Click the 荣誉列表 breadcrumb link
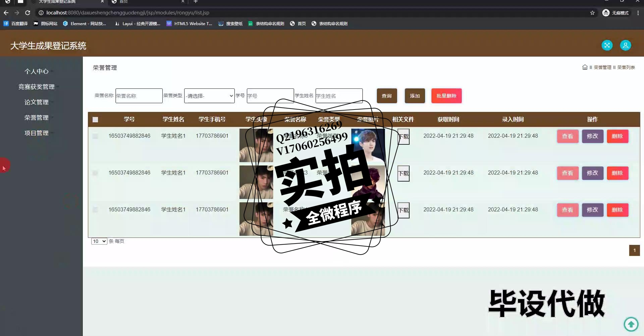This screenshot has height=336, width=644. [626, 67]
